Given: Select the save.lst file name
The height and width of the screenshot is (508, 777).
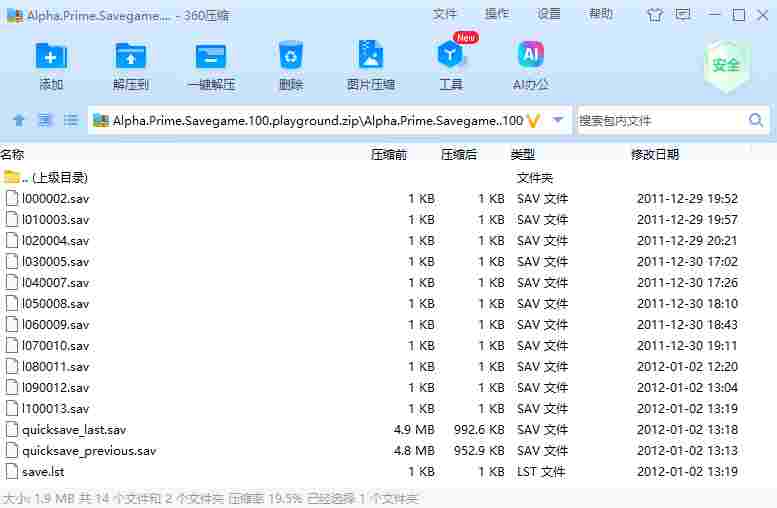Looking at the screenshot, I should click(x=43, y=472).
